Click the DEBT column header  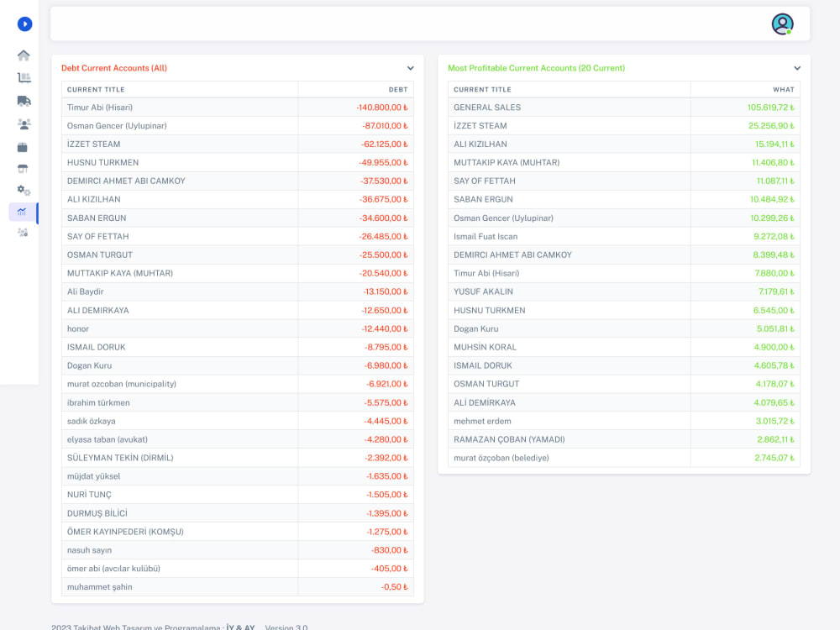click(x=398, y=90)
